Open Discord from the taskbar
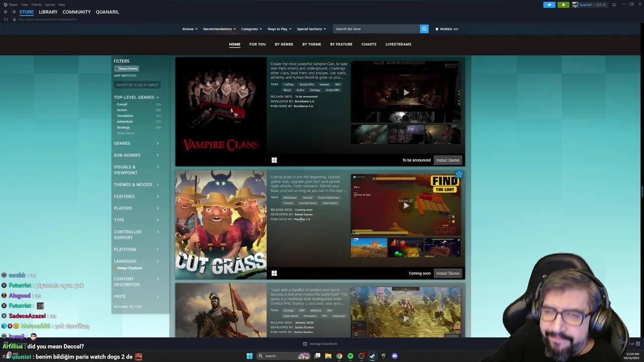The height and width of the screenshot is (362, 644). point(394,356)
